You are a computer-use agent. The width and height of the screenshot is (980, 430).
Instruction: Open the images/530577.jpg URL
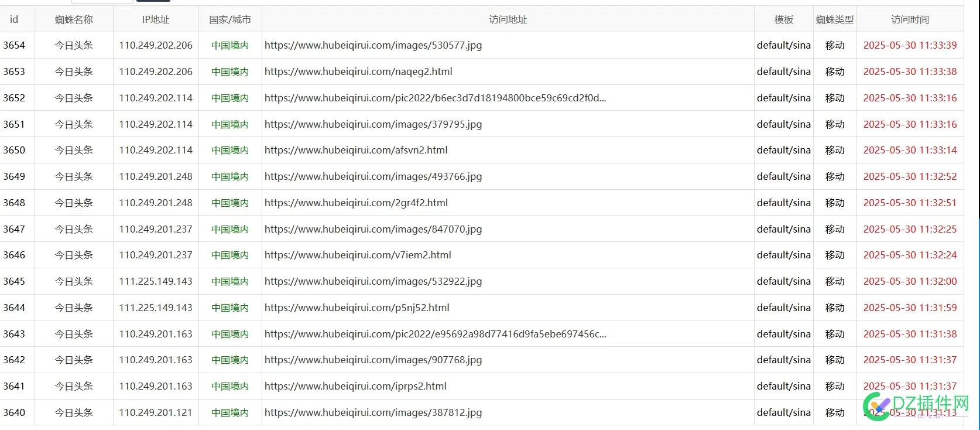(x=373, y=45)
